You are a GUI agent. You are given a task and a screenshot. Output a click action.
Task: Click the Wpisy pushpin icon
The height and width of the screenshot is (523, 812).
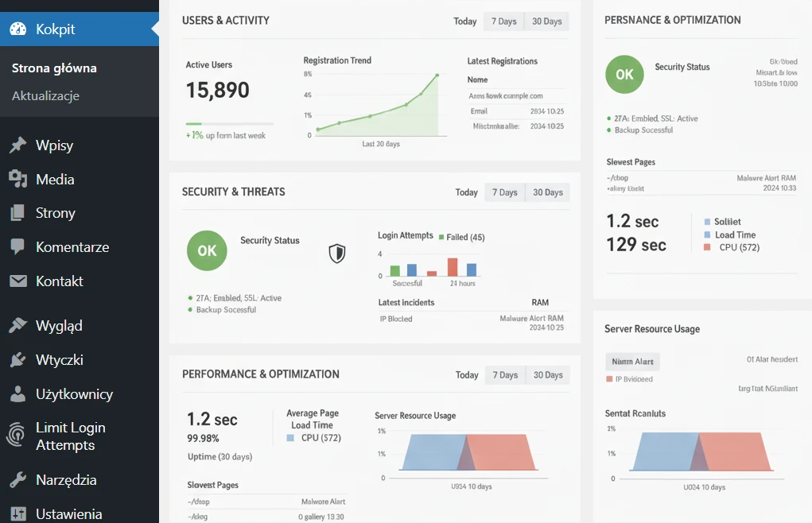point(17,145)
